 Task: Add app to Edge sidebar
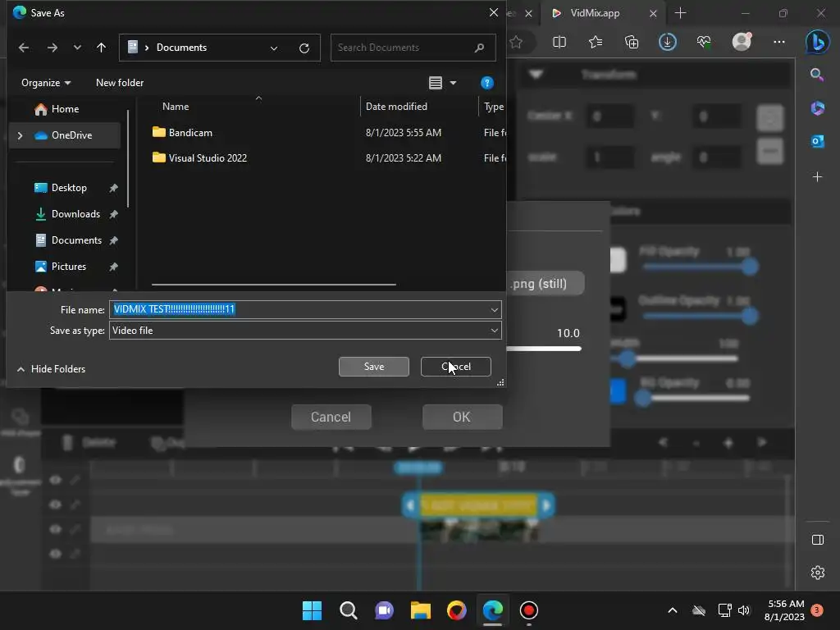coord(818,177)
